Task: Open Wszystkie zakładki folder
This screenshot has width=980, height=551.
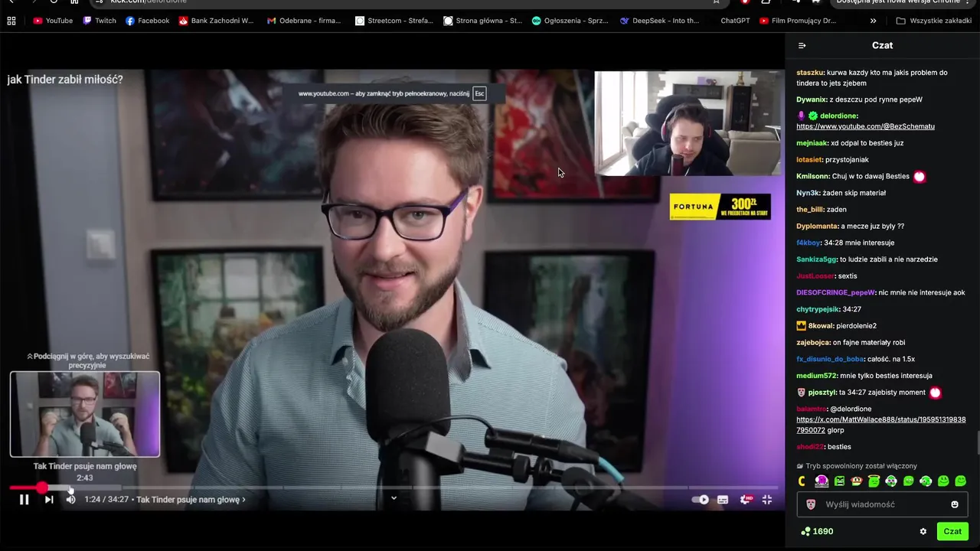Action: click(x=934, y=21)
